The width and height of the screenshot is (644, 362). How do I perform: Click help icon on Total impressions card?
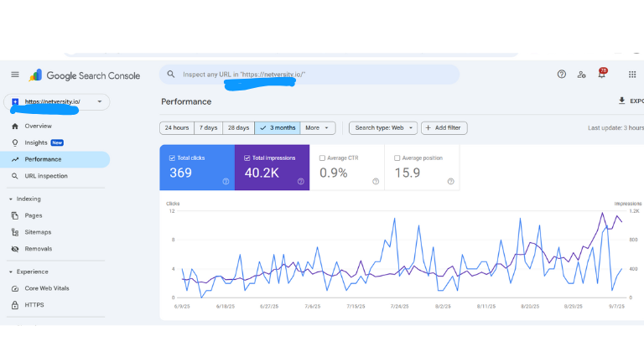(x=301, y=181)
